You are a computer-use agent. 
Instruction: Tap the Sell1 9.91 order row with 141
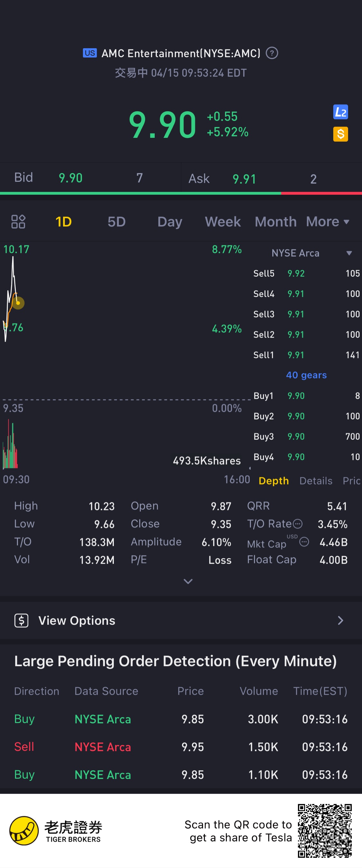306,355
